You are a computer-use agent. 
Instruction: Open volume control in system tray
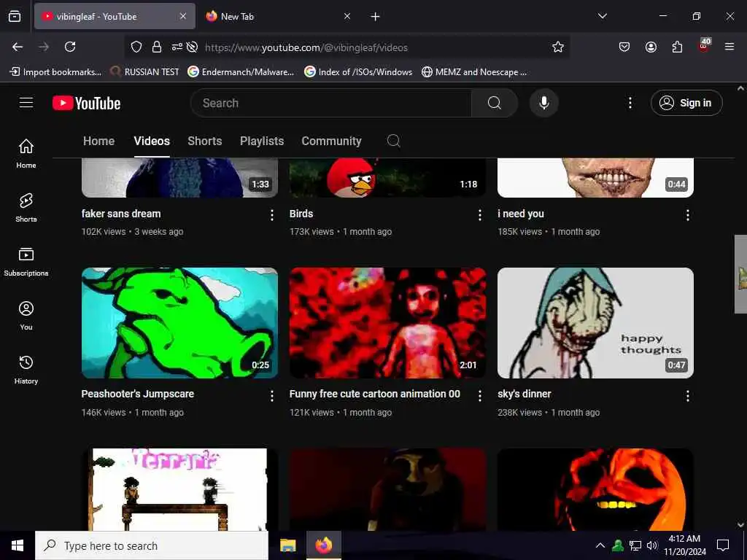click(652, 545)
